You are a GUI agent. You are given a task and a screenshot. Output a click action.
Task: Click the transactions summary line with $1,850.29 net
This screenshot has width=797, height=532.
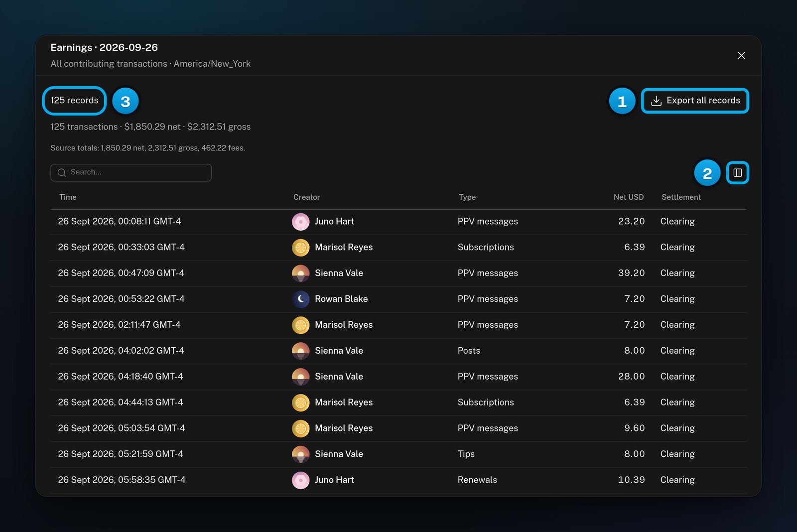pos(150,127)
